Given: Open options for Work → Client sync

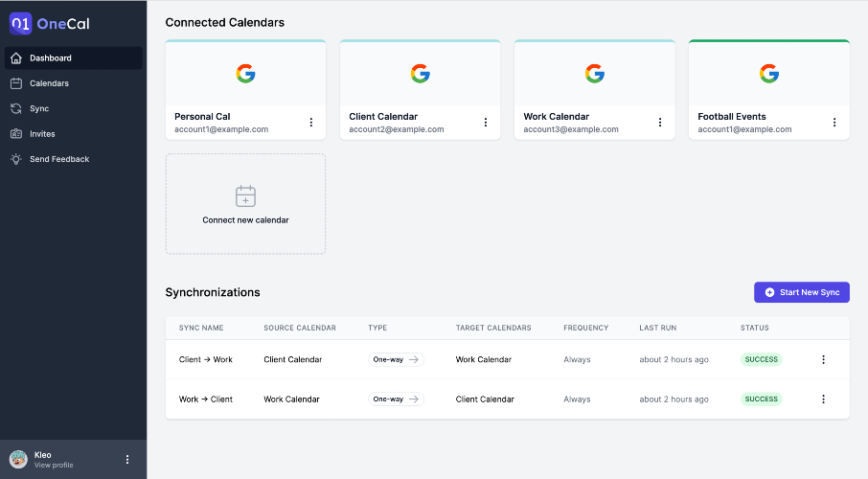Looking at the screenshot, I should [823, 399].
